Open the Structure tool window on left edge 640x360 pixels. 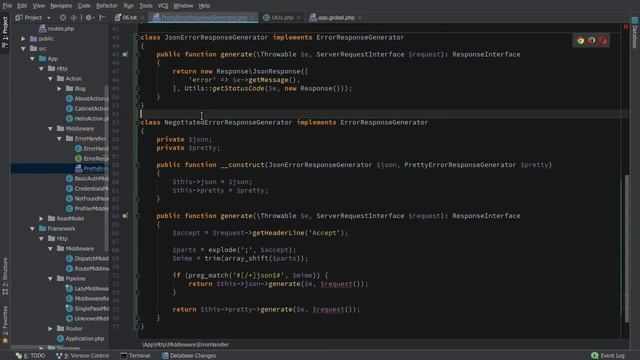coord(5,277)
